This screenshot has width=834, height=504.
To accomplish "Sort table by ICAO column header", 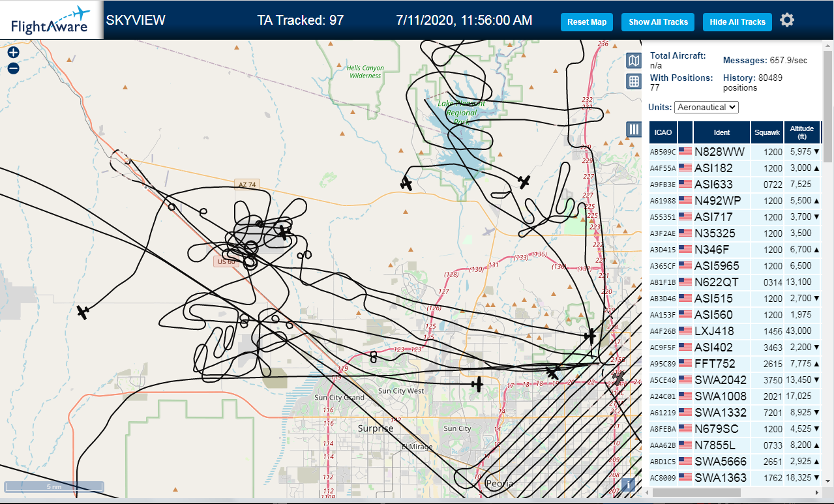I will coord(663,132).
